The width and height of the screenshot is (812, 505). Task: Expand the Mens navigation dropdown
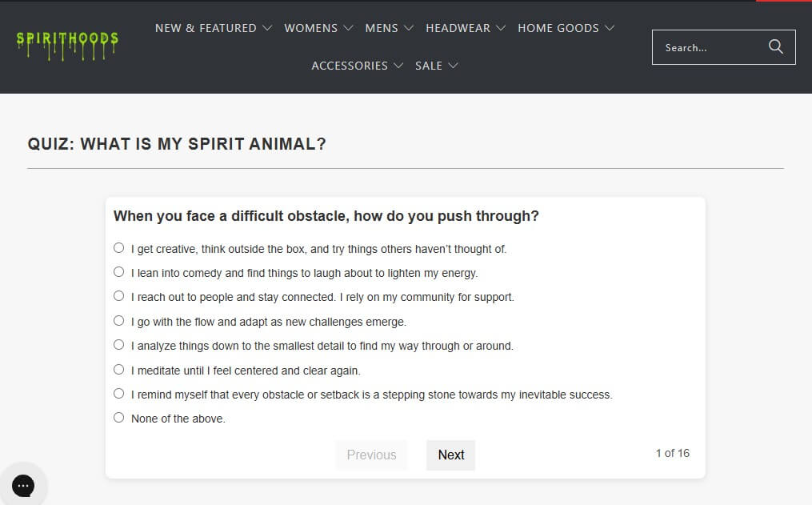click(389, 28)
